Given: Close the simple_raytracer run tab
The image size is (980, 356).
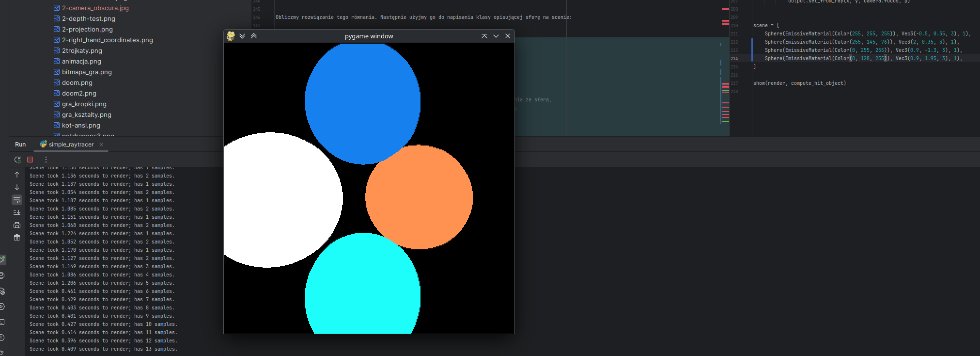Looking at the screenshot, I should pos(101,145).
